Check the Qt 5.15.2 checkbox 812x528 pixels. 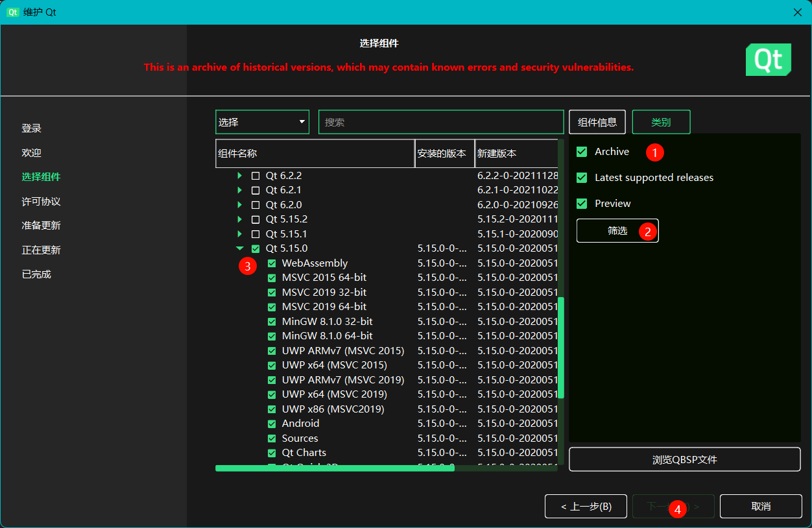coord(256,219)
